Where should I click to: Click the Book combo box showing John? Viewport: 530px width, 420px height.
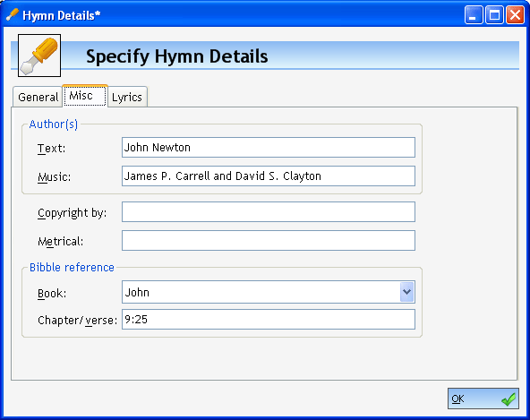[269, 292]
